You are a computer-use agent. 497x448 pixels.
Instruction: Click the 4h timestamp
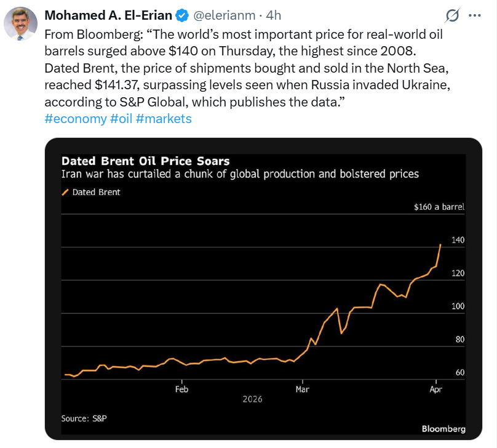(x=273, y=15)
